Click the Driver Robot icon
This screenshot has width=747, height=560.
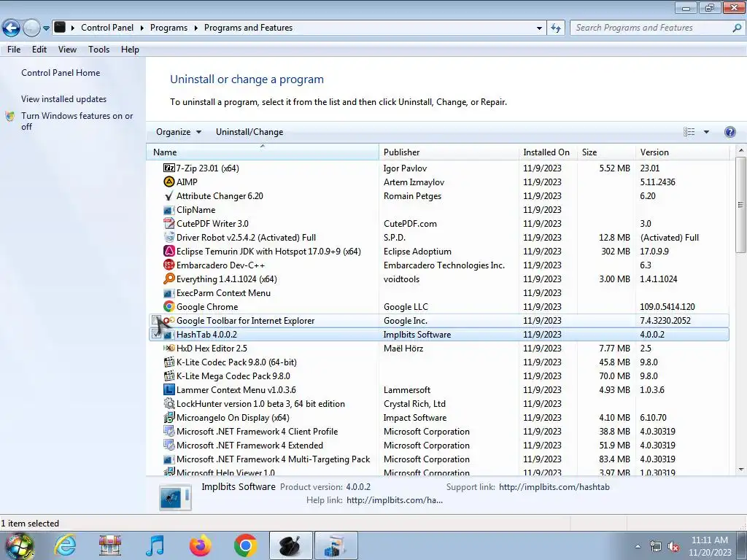169,237
